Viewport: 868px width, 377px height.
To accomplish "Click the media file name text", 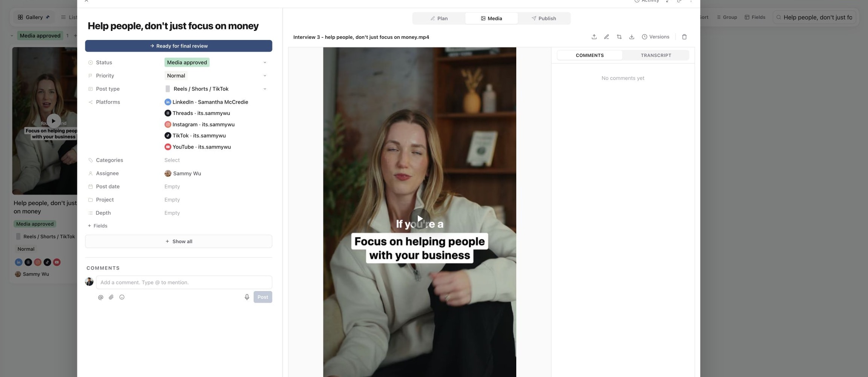I will [361, 37].
